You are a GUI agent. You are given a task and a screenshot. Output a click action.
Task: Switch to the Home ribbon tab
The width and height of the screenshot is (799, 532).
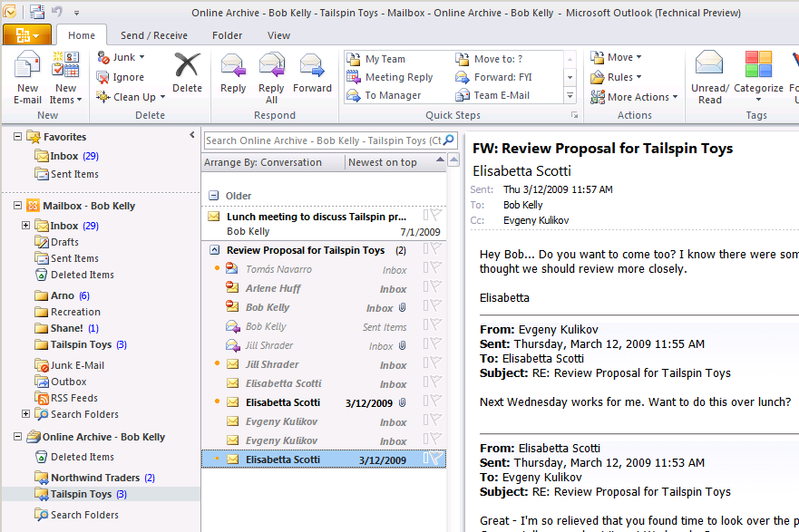coord(82,35)
